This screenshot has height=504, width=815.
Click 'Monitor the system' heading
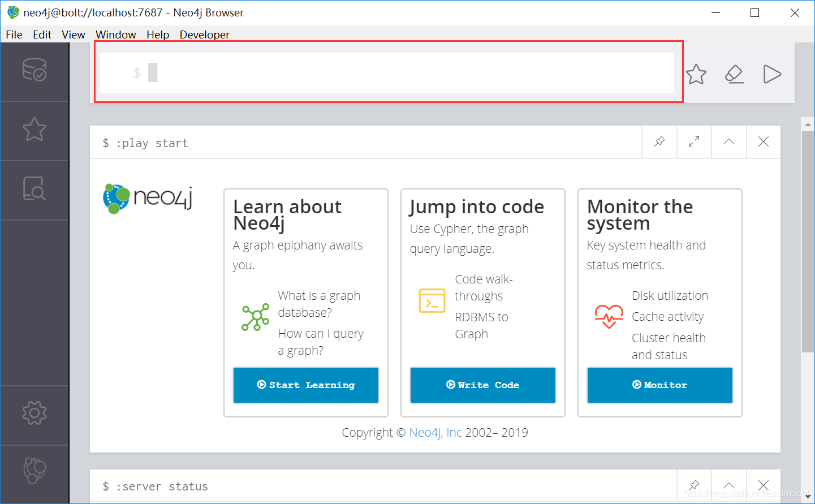tap(640, 215)
